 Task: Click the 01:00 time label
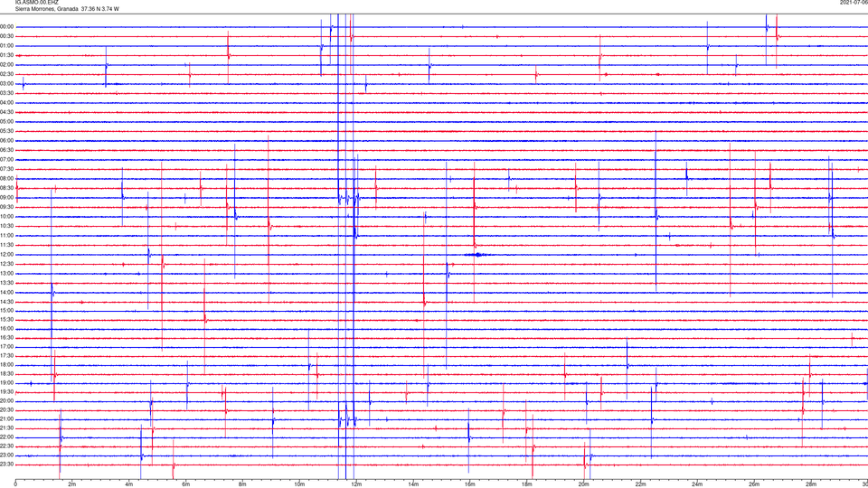[x=7, y=46]
